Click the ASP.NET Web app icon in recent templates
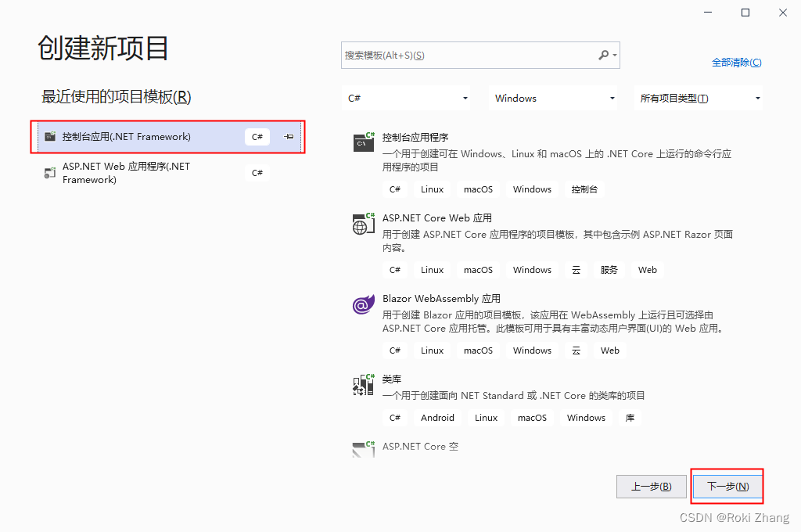 pos(49,173)
